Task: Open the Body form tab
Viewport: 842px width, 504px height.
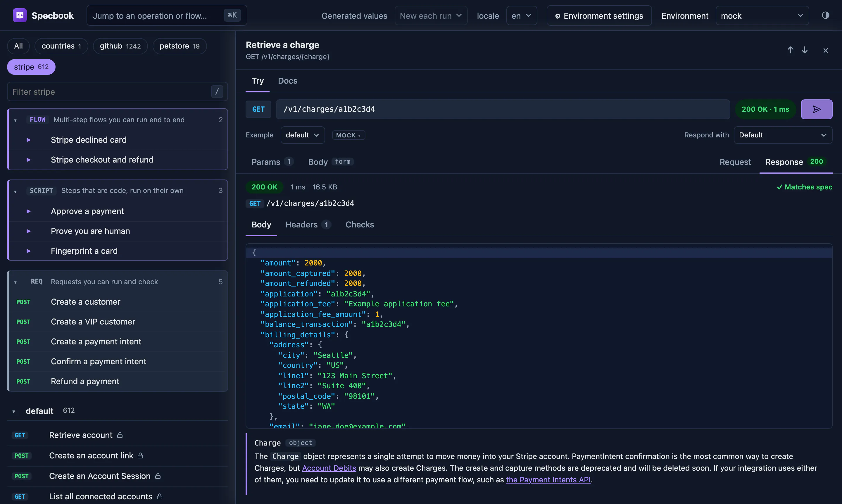Action: coord(330,162)
